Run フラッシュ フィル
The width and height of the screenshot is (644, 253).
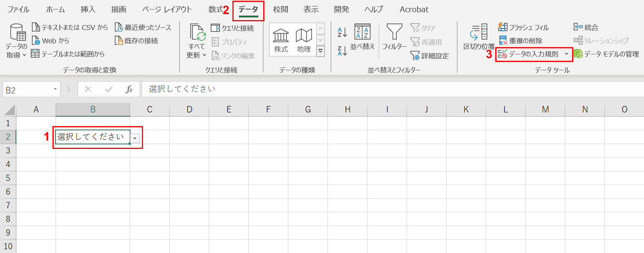point(523,27)
